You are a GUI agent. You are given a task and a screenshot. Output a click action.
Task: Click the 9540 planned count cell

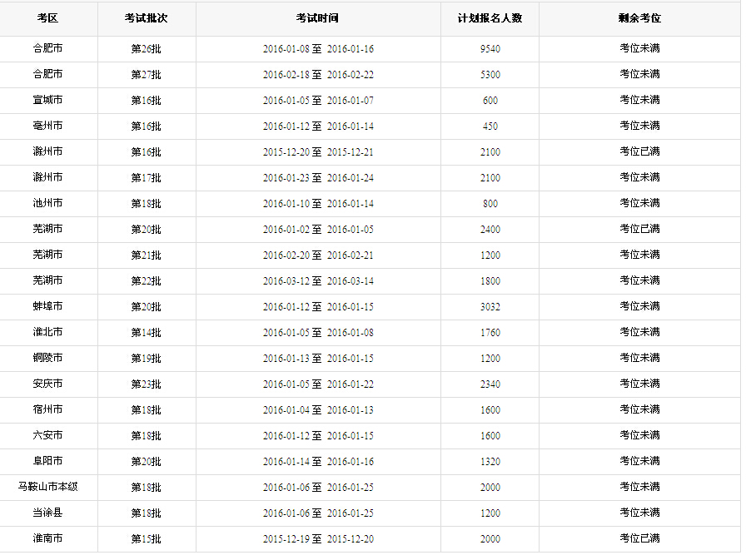point(490,49)
